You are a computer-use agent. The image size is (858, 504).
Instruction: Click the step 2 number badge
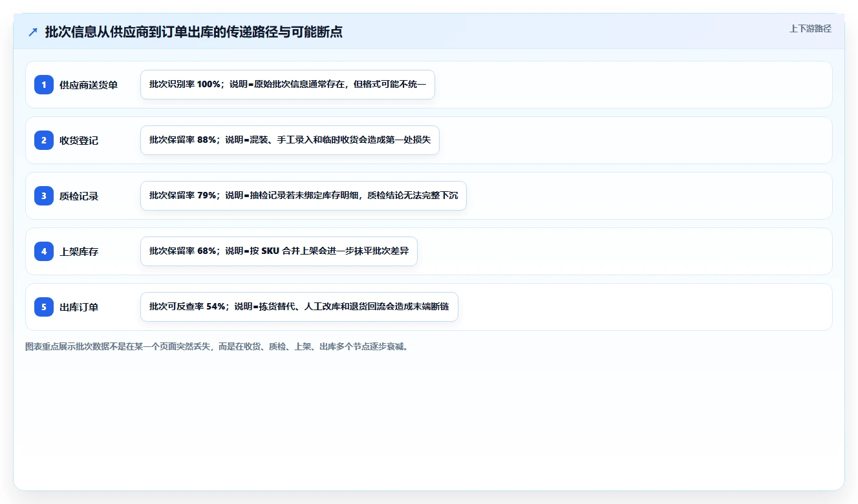44,140
